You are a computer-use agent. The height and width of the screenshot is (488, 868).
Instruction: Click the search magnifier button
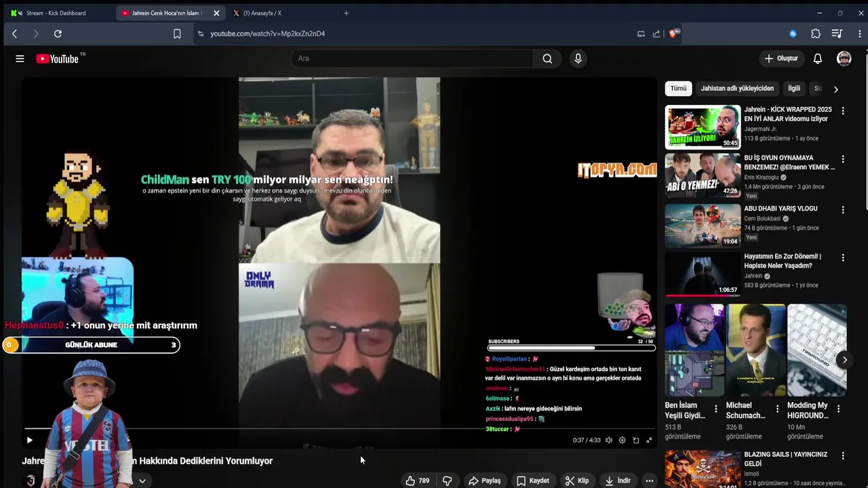(547, 58)
